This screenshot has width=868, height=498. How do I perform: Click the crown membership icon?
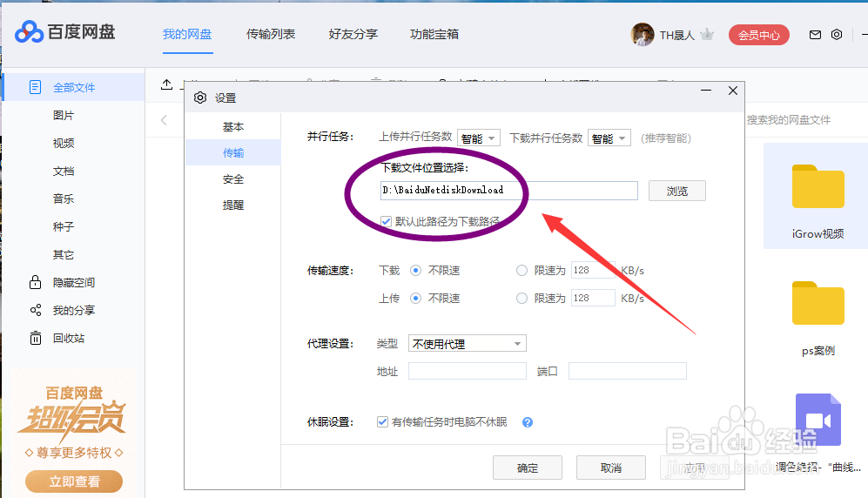coord(707,35)
